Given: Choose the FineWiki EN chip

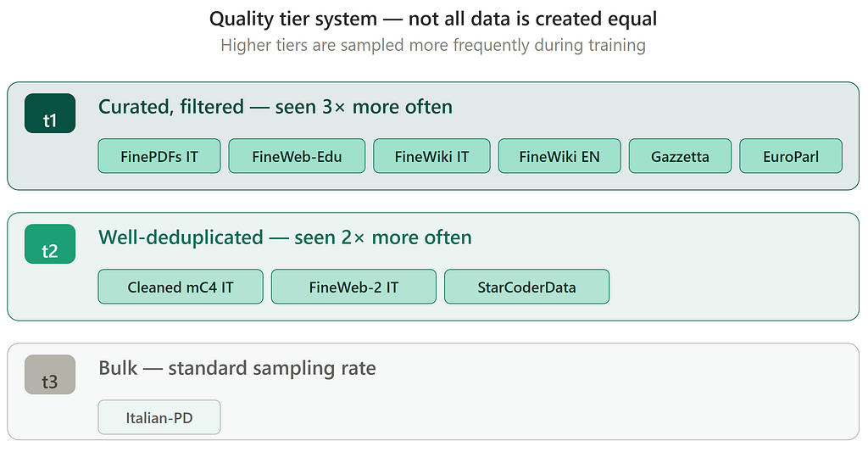Looking at the screenshot, I should pos(559,156).
